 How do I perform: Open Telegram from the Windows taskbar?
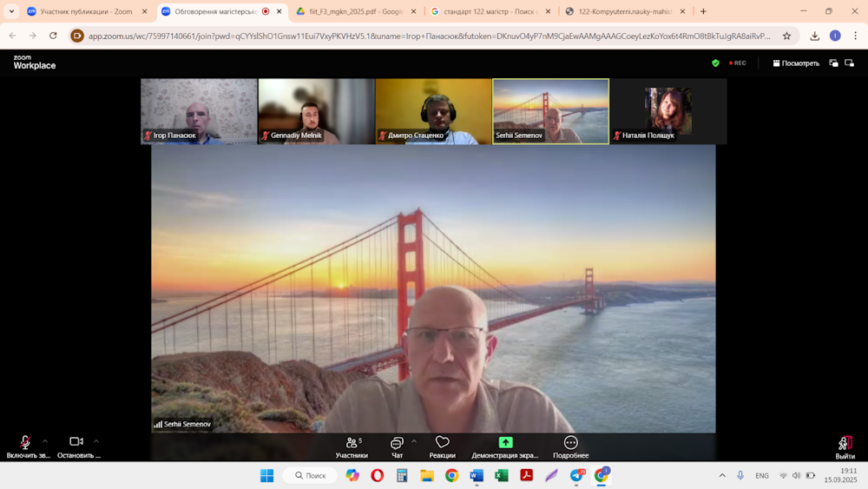coord(576,475)
